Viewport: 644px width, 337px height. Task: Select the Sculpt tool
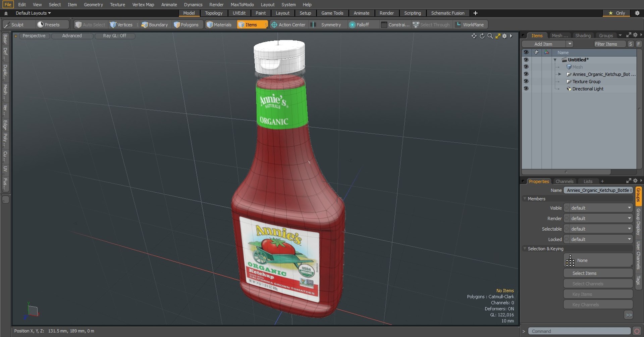pos(18,25)
